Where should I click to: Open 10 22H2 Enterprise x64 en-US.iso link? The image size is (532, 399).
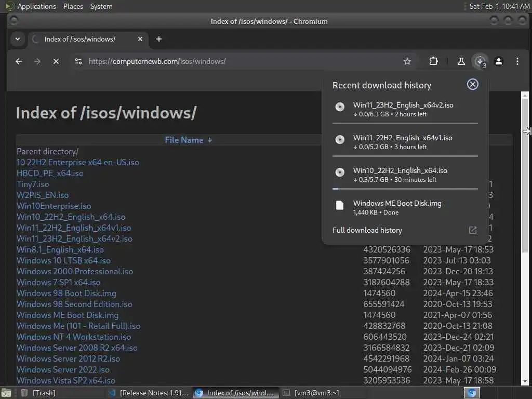coord(78,162)
